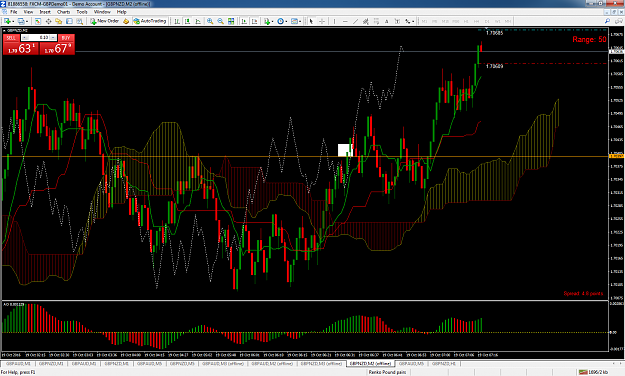Collapse the one-click trading panel arrow

point(4,30)
